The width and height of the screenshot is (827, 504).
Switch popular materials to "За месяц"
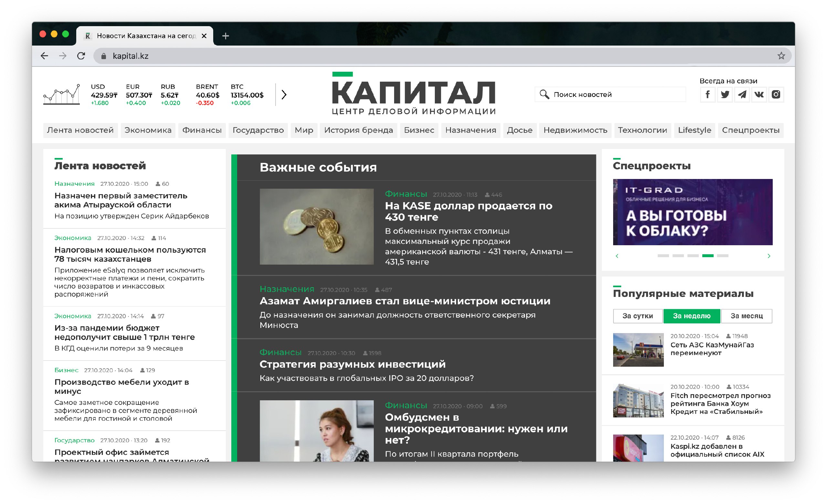point(747,316)
